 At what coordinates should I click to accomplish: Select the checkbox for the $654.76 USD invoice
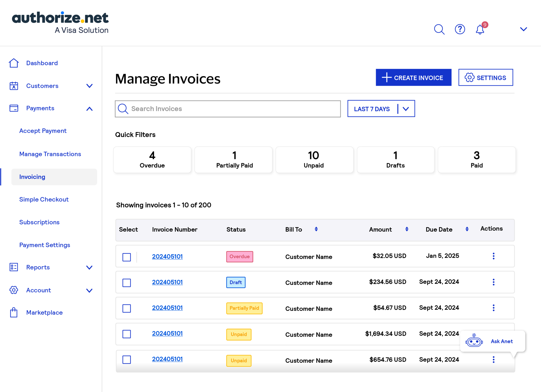coord(127,360)
